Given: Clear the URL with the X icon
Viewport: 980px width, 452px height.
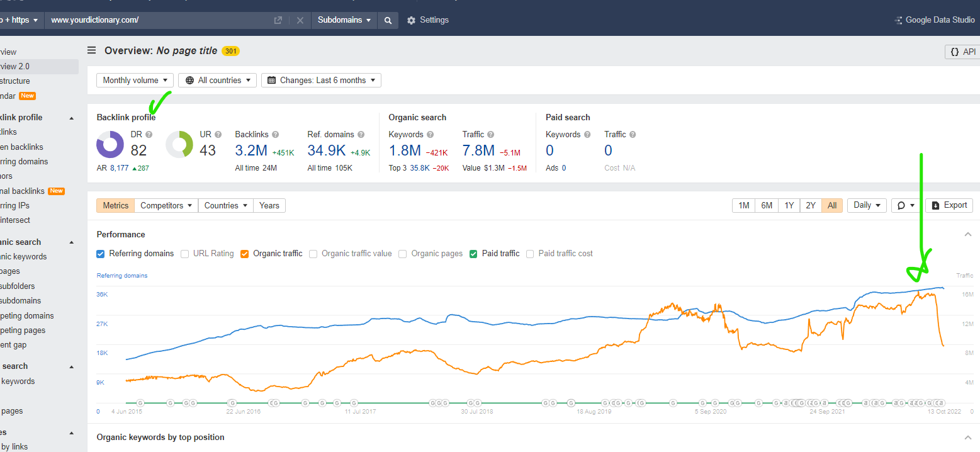Looking at the screenshot, I should (x=300, y=20).
